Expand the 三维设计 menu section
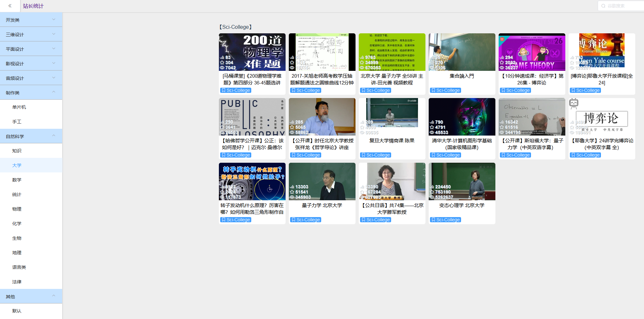Screen dimensions: 644x319 (x=31, y=34)
